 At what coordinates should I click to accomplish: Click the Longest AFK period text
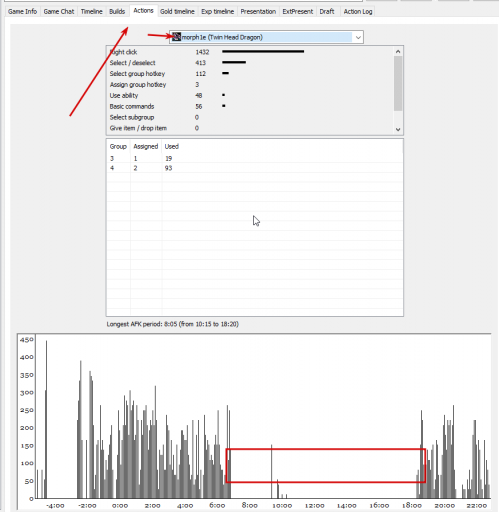[173, 324]
